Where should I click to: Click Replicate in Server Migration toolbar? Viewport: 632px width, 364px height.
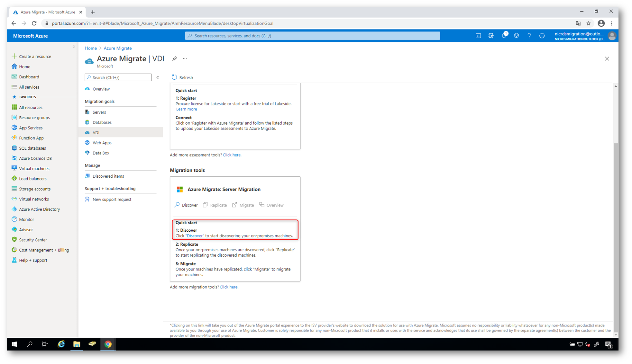coord(215,205)
